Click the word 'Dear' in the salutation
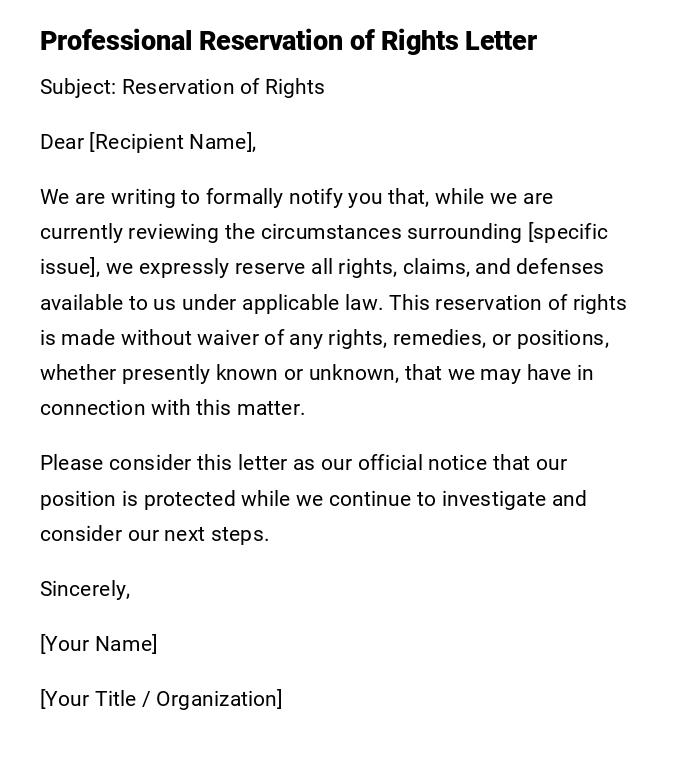700x762 pixels. 62,142
